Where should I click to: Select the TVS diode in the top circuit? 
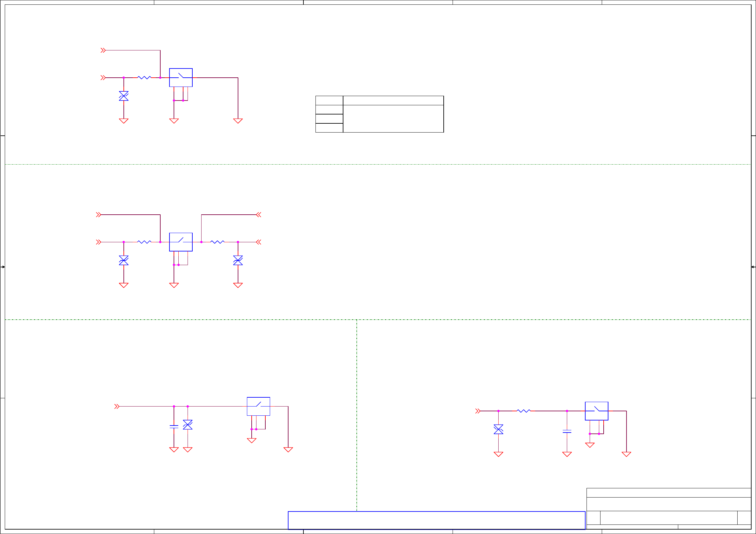(124, 96)
